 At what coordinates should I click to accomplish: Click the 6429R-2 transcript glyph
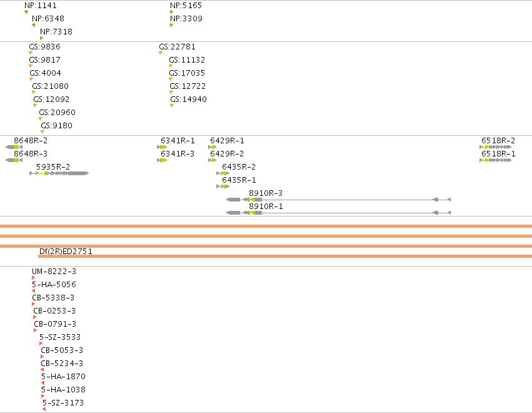click(212, 160)
